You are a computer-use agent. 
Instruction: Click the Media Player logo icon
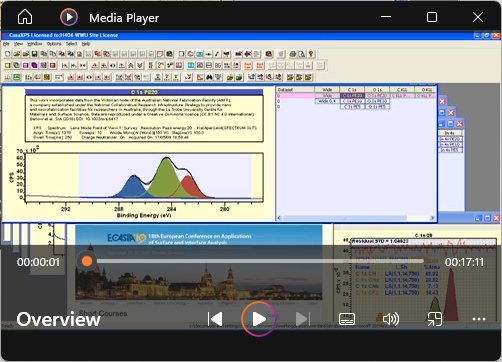(x=69, y=17)
